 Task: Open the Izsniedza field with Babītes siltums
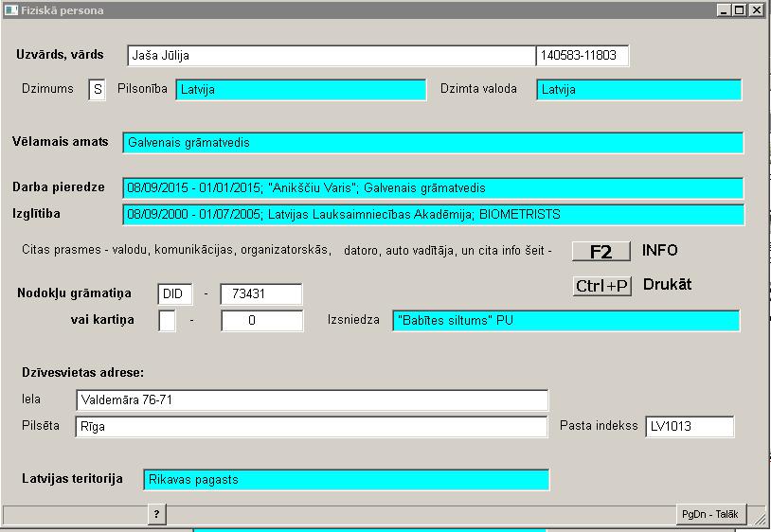coord(565,321)
